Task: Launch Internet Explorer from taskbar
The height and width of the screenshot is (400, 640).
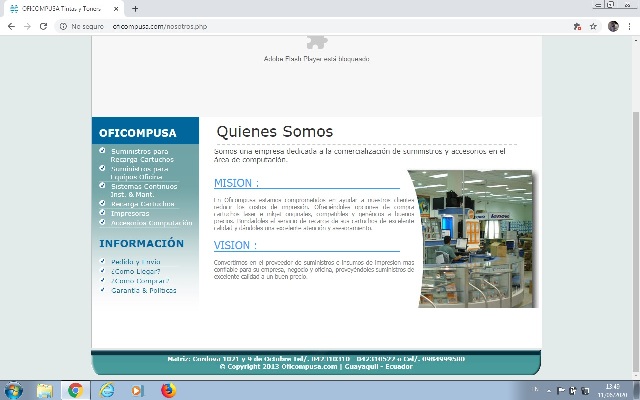Action: [x=107, y=391]
